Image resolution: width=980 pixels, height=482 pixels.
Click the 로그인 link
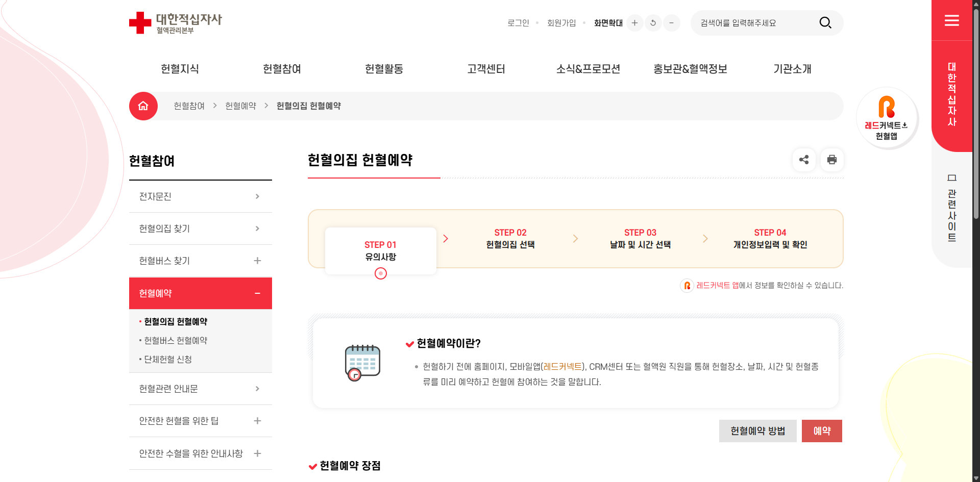coord(518,22)
